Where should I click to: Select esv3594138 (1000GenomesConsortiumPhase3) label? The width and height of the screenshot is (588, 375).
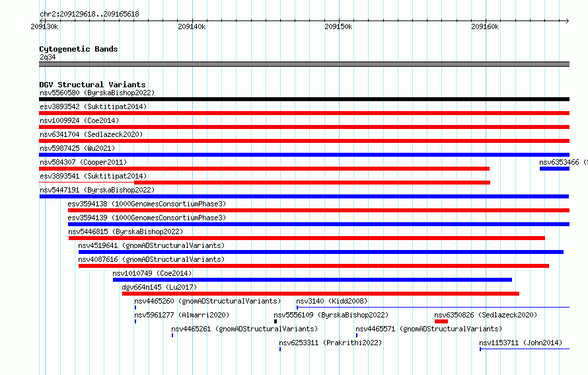click(x=147, y=204)
